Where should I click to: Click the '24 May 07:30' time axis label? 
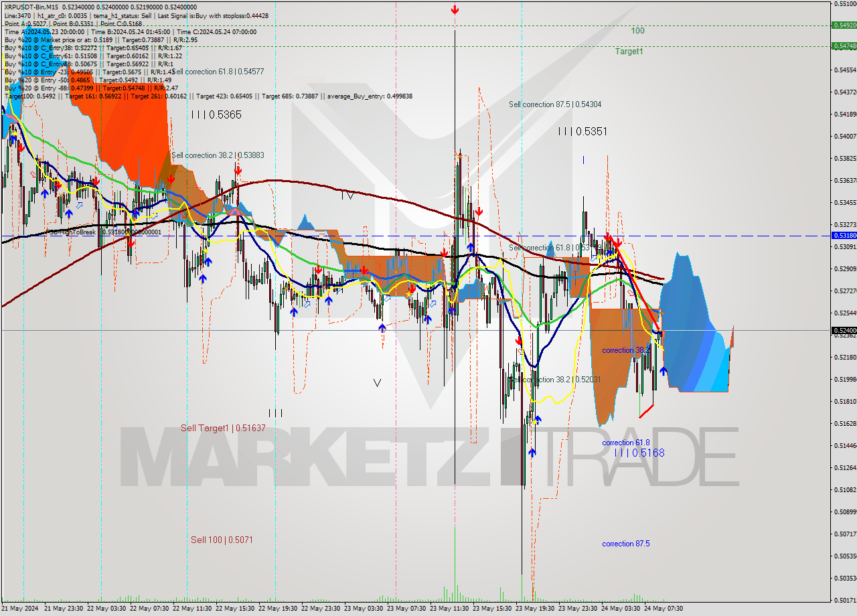(664, 609)
